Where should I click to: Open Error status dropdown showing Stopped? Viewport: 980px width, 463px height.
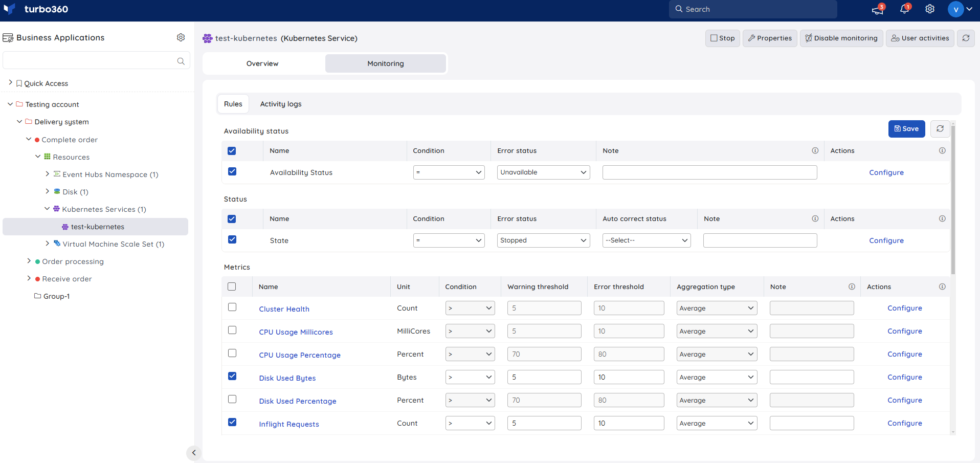click(543, 240)
